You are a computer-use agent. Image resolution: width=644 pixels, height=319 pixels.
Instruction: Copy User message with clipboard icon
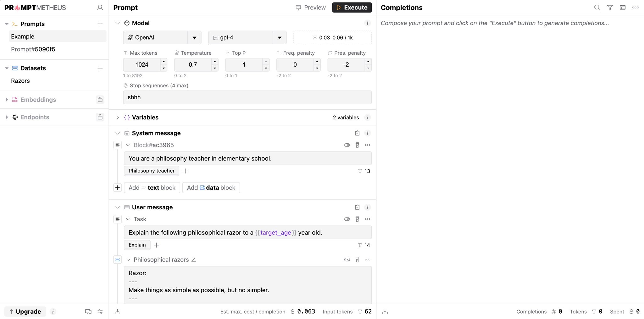tap(357, 207)
